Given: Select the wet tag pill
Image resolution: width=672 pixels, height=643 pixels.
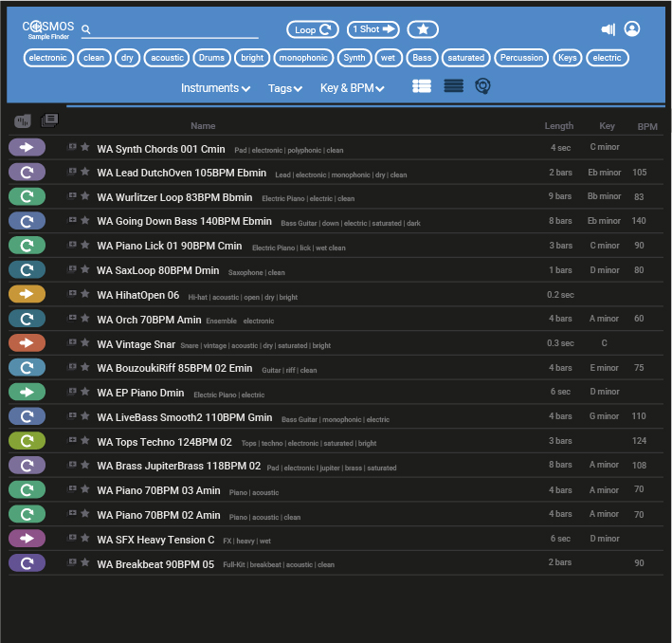Looking at the screenshot, I should coord(389,58).
